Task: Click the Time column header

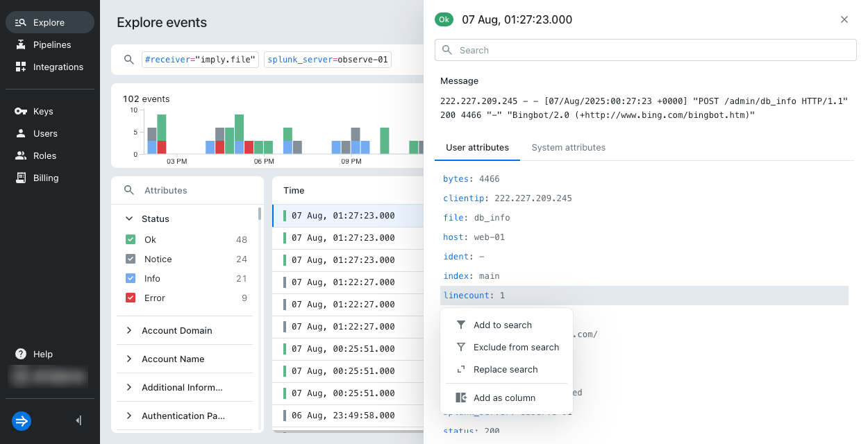Action: coord(294,190)
